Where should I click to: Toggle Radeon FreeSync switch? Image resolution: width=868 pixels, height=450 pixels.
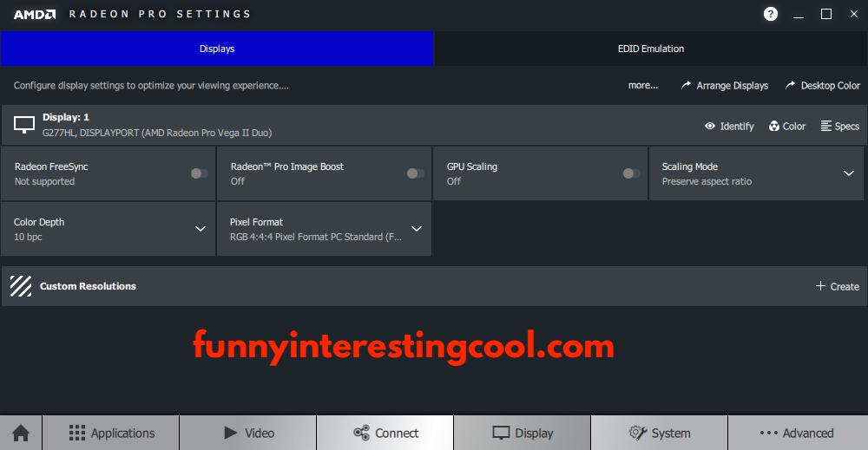click(x=200, y=173)
